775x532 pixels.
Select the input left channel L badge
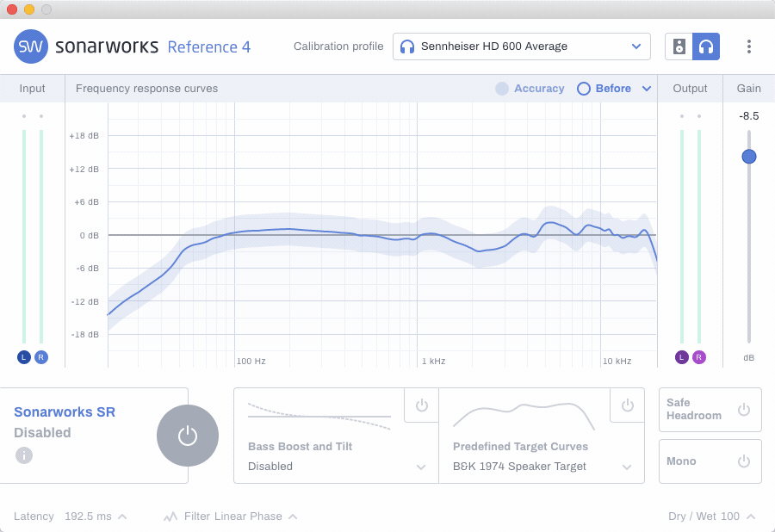coord(24,357)
